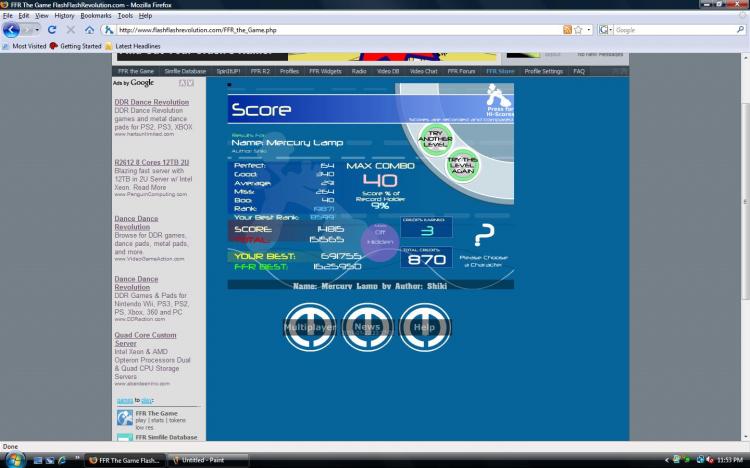Open the News round button
This screenshot has width=750, height=468.
coord(367,327)
